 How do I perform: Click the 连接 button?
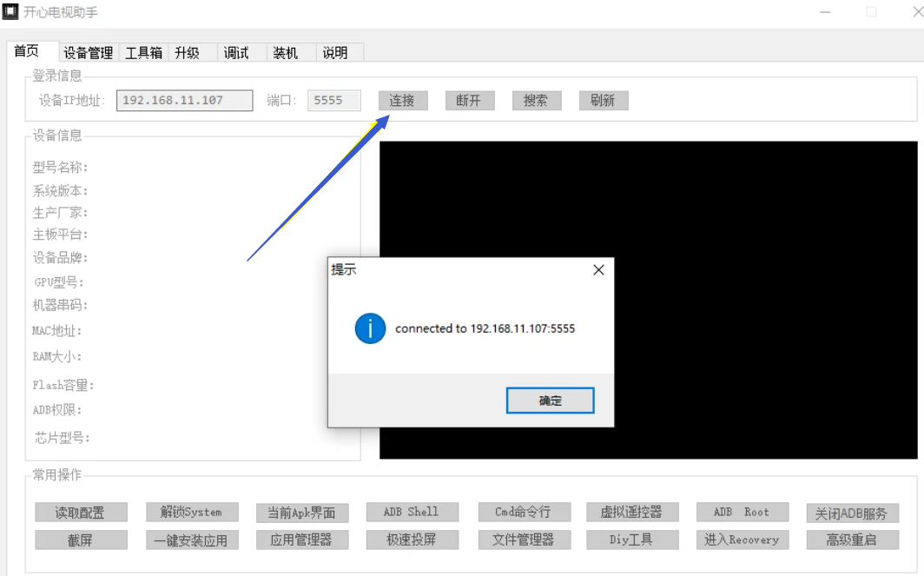(403, 100)
